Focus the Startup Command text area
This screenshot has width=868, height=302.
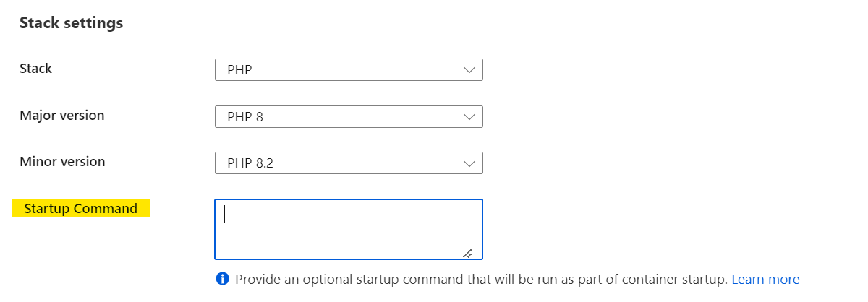(349, 229)
